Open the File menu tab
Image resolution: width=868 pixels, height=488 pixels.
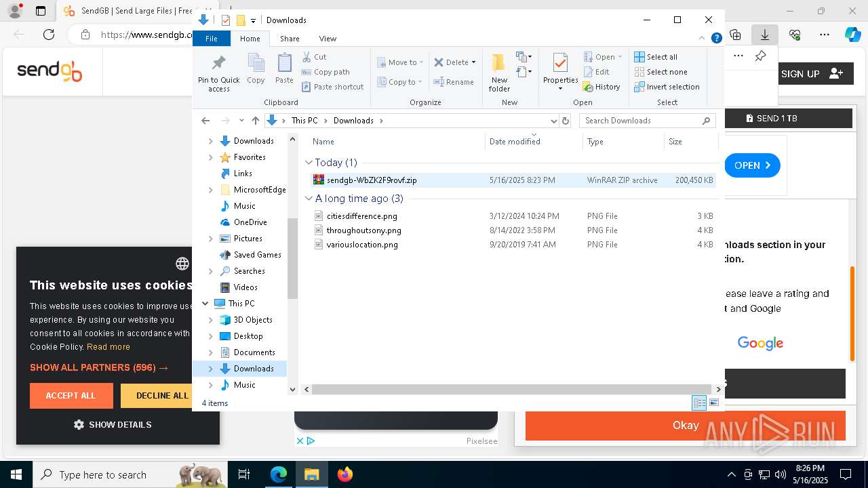coord(212,39)
